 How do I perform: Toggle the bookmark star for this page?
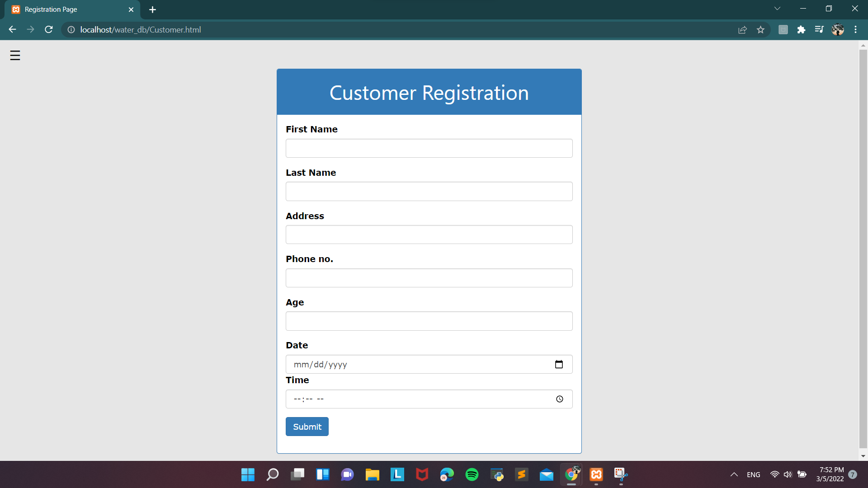(x=761, y=29)
